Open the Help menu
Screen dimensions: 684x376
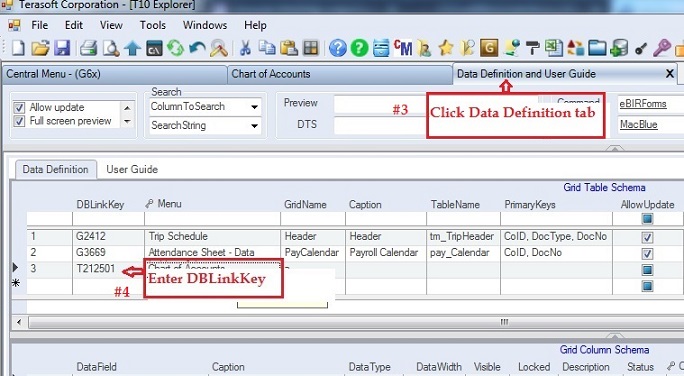(255, 25)
